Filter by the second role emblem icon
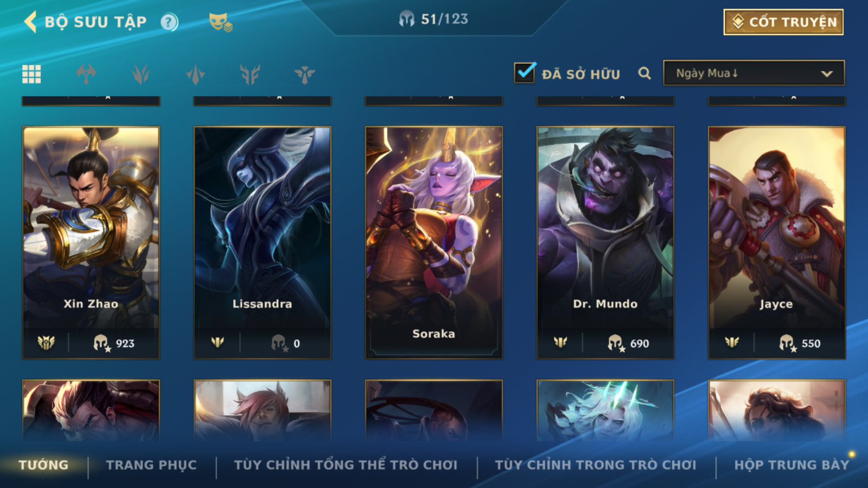The height and width of the screenshot is (488, 868). pos(141,74)
